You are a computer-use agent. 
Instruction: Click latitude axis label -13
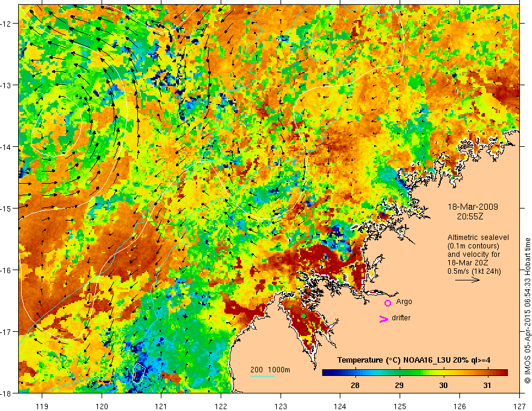(7, 85)
